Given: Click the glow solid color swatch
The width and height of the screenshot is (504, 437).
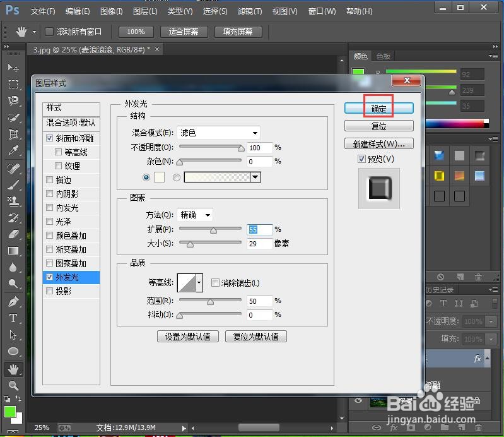Looking at the screenshot, I should (159, 177).
